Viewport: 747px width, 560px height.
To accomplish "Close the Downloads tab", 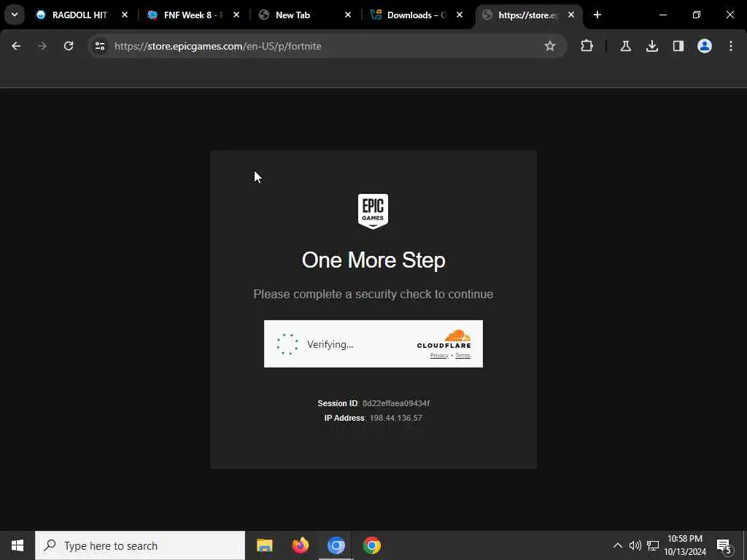I will pyautogui.click(x=460, y=15).
